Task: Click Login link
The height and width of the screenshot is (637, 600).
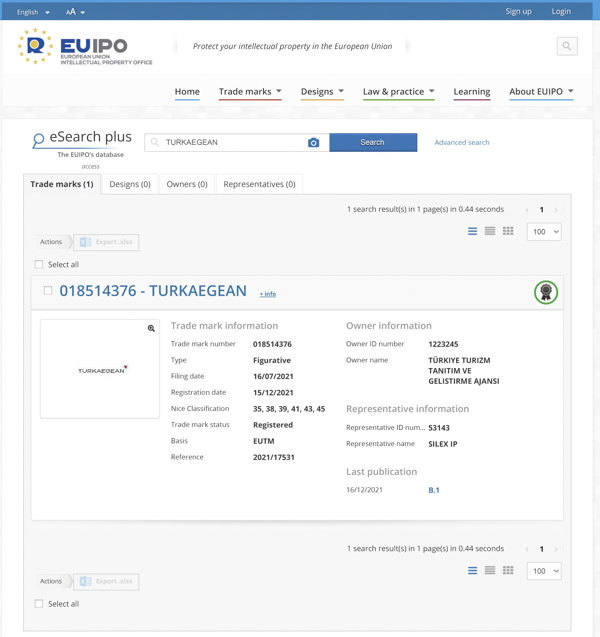Action: tap(561, 11)
